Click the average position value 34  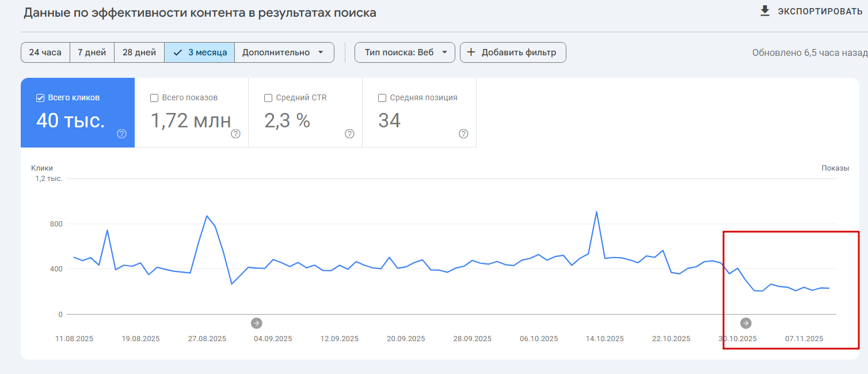click(x=390, y=120)
